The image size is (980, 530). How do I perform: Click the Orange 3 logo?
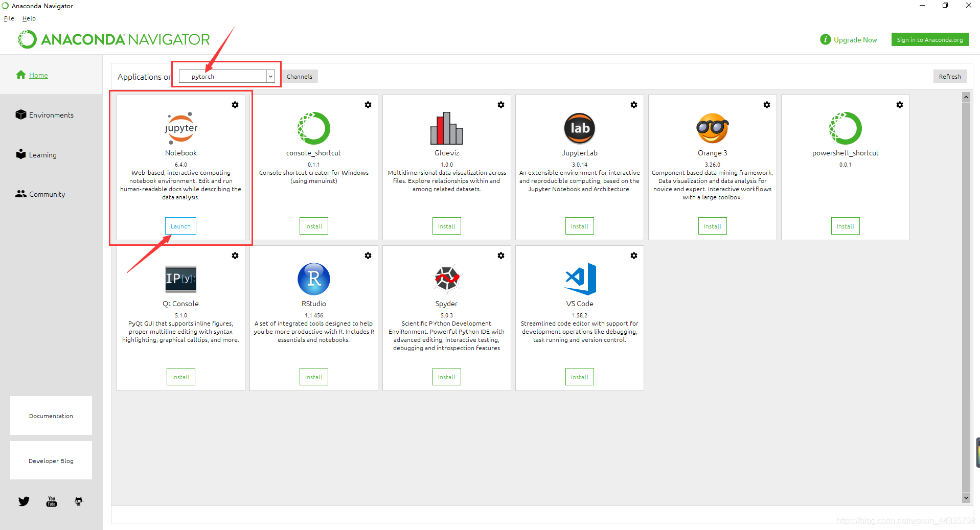click(x=713, y=128)
